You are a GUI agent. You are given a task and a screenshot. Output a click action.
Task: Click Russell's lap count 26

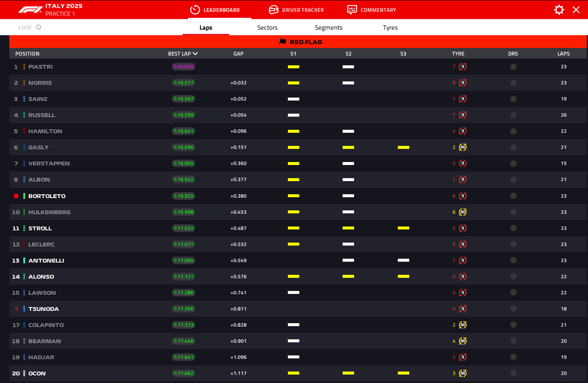pyautogui.click(x=564, y=115)
